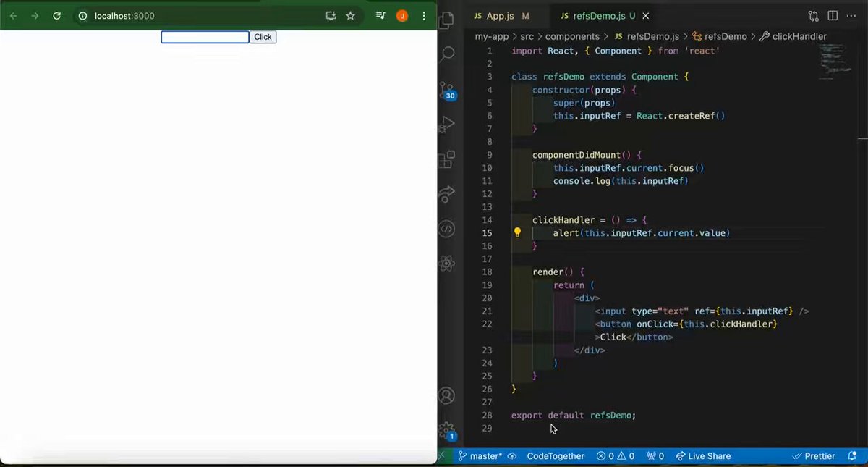Open the Accounts icon in activity bar
This screenshot has height=467, width=868.
(447, 396)
